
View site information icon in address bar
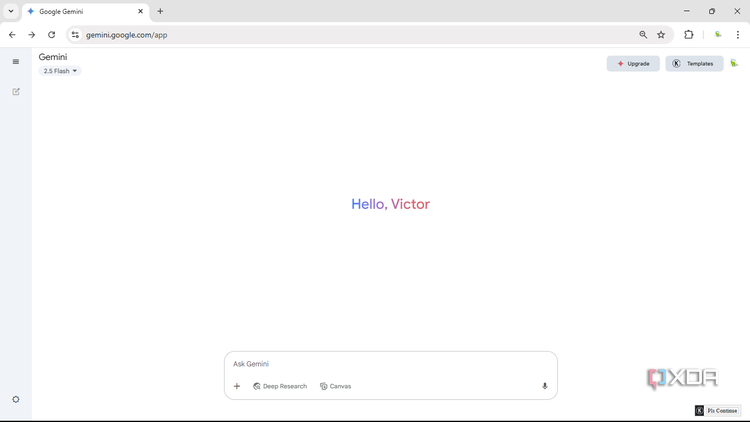pyautogui.click(x=75, y=34)
